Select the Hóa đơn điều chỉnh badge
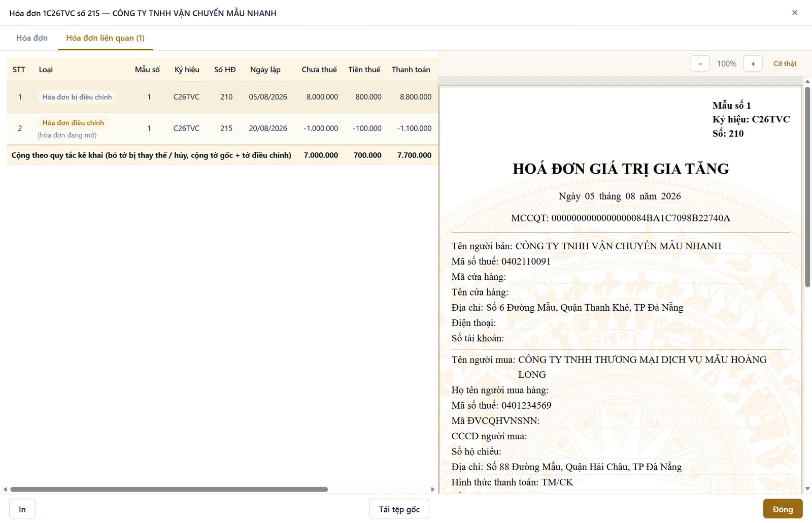 pos(73,123)
